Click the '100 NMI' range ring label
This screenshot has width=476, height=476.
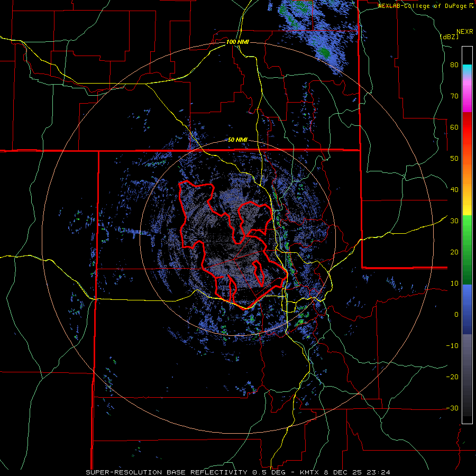[x=237, y=42]
